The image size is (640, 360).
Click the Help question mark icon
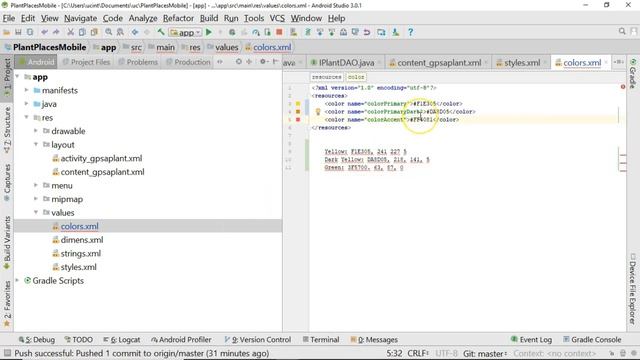click(x=410, y=32)
